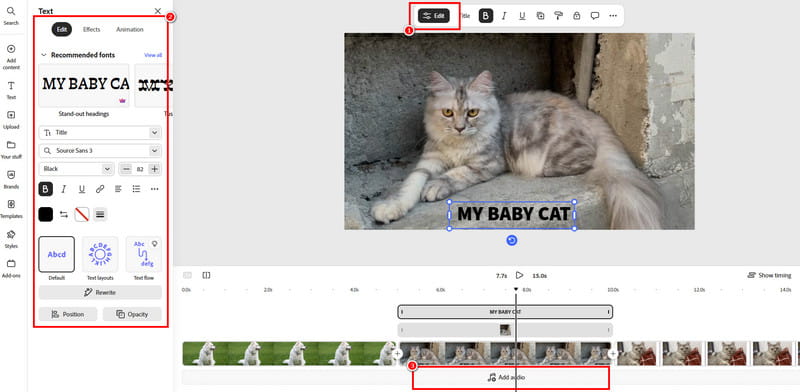Screen dimensions: 800x392
Task: Switch to the Effects tab
Action: [92, 30]
